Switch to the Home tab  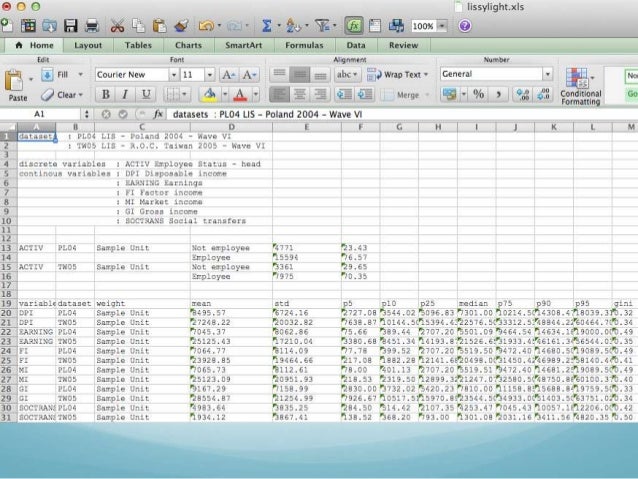coord(35,45)
